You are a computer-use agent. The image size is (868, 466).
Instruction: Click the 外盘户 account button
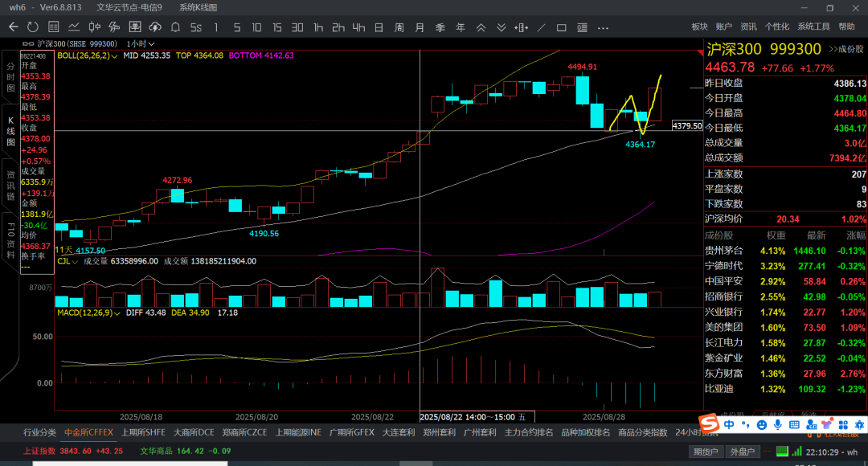point(743,452)
